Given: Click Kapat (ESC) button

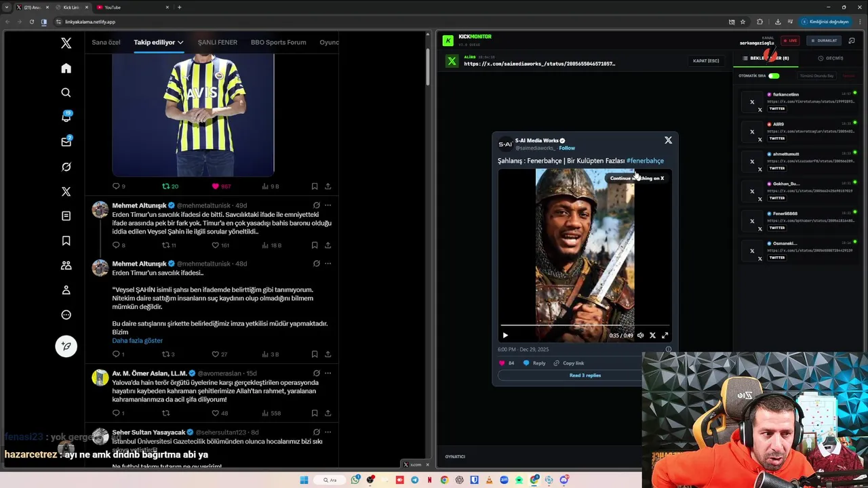Looking at the screenshot, I should 706,61.
